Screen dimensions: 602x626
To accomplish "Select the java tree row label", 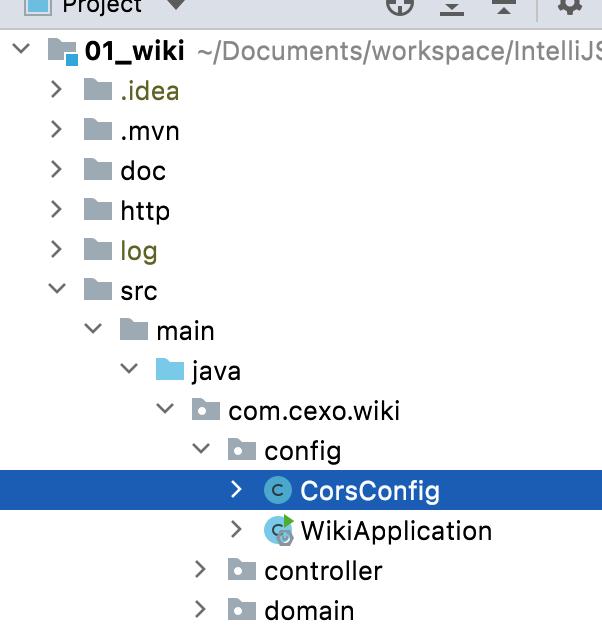I will click(216, 371).
